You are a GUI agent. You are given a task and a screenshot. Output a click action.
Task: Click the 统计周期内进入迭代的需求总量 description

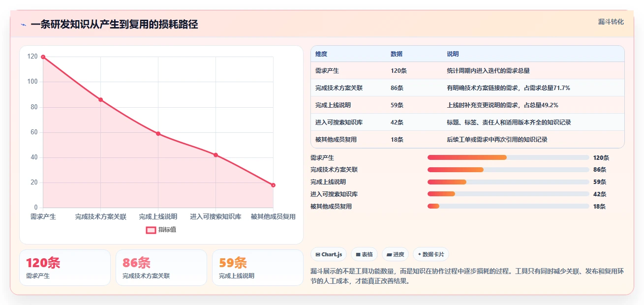point(488,71)
